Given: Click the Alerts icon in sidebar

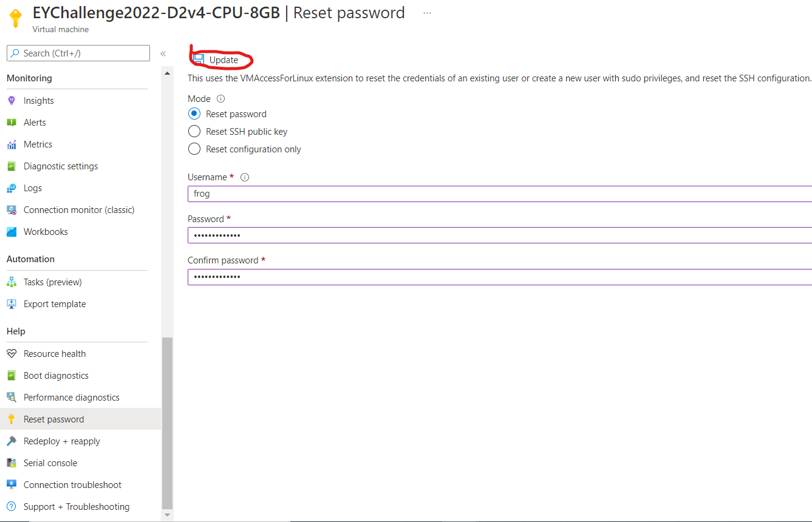Looking at the screenshot, I should tap(12, 123).
